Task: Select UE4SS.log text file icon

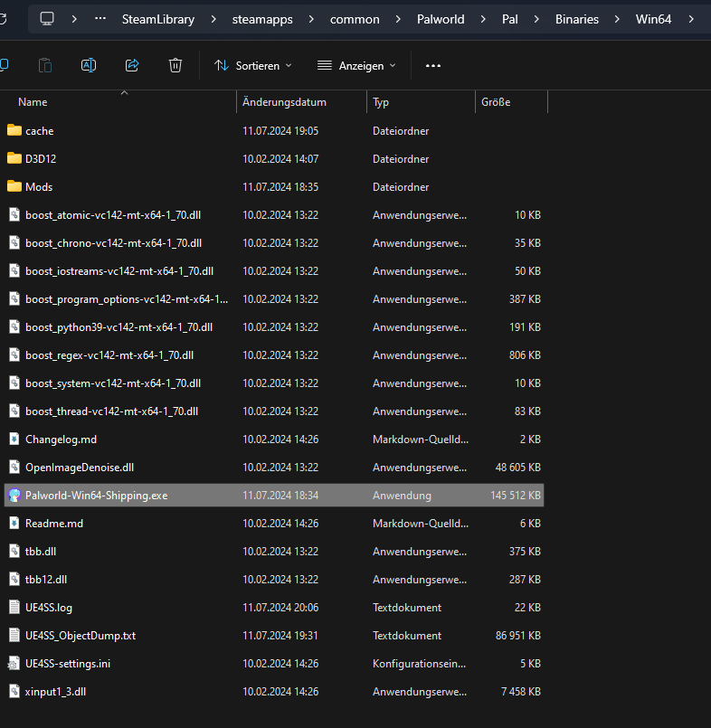Action: 14,607
